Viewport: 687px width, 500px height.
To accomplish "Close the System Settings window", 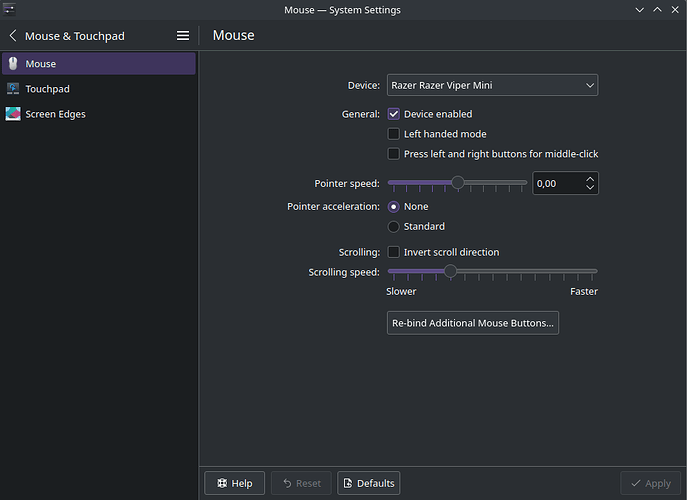I will click(x=675, y=10).
